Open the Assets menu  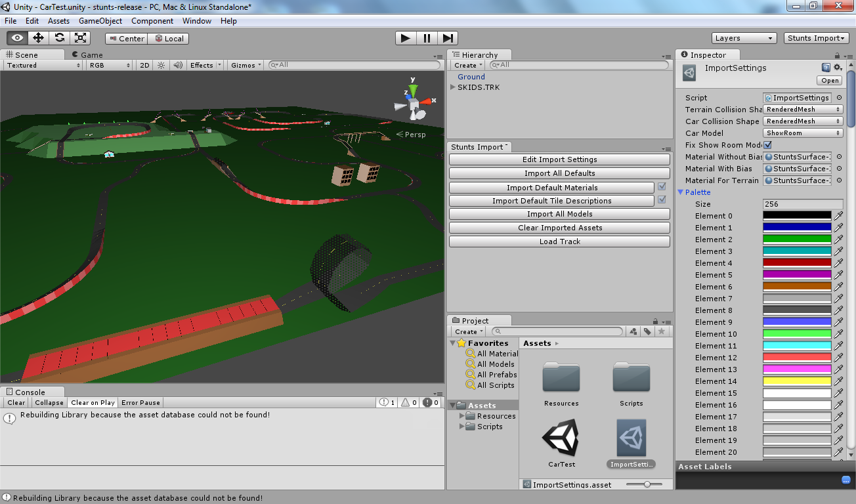58,21
